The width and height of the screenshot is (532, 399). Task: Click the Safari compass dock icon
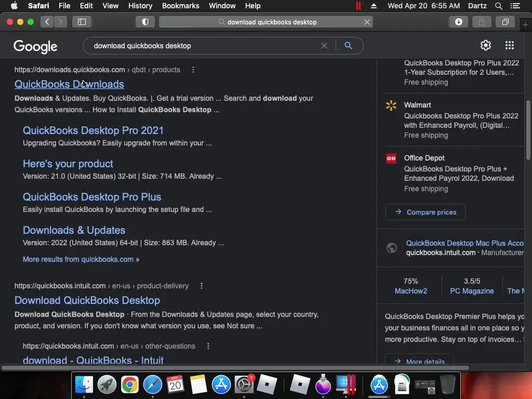(x=153, y=384)
